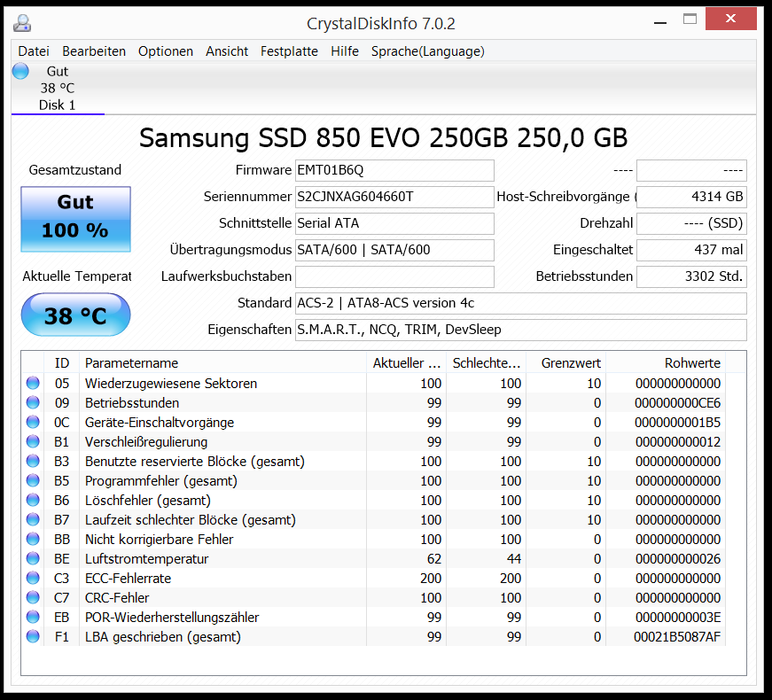Click the worst value 44 in Luftstromtemperatur row

(514, 559)
